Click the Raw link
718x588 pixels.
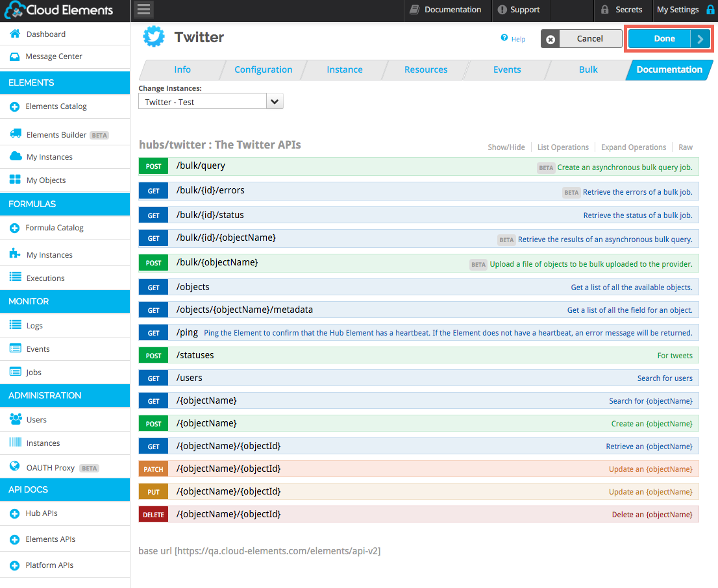(x=686, y=147)
